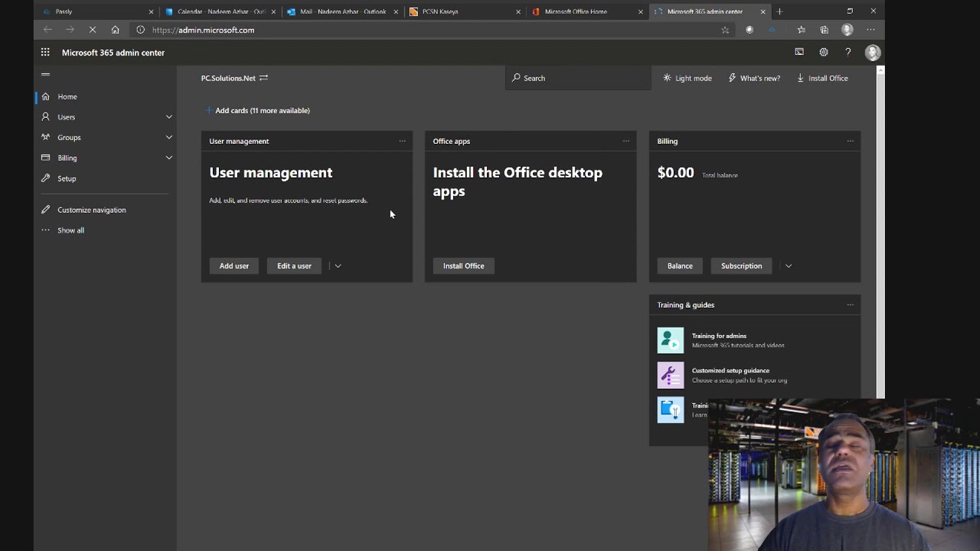
Task: Open browser Favorites list icon
Action: coord(801,30)
